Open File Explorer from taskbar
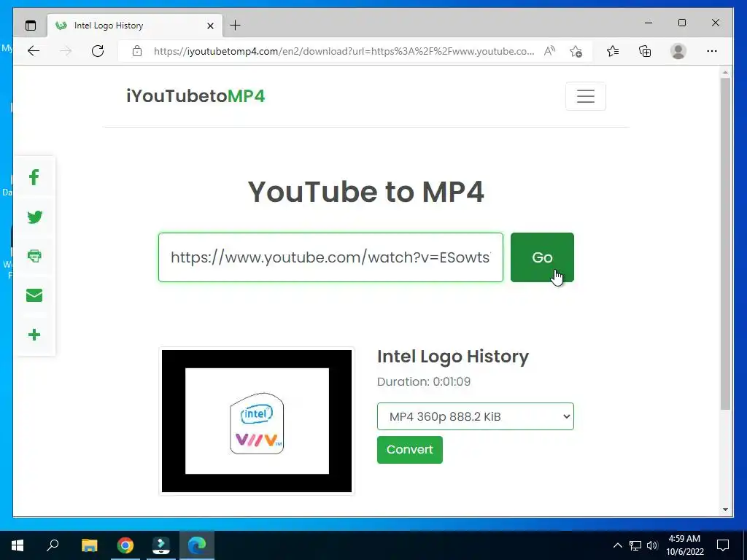 pyautogui.click(x=89, y=545)
